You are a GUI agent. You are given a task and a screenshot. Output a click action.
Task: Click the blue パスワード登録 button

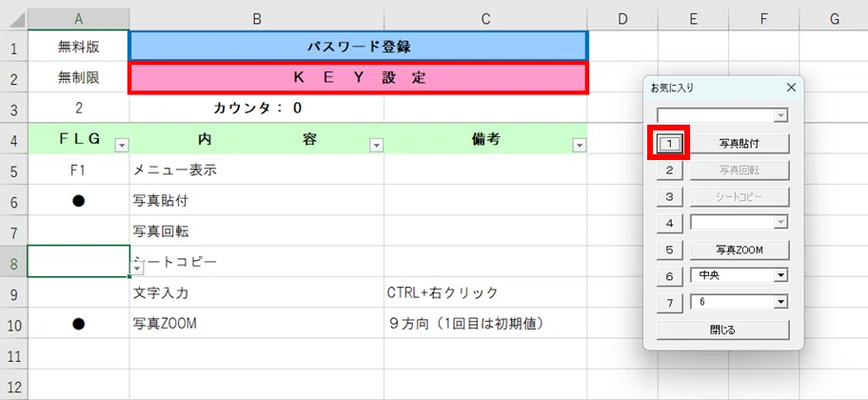click(358, 46)
